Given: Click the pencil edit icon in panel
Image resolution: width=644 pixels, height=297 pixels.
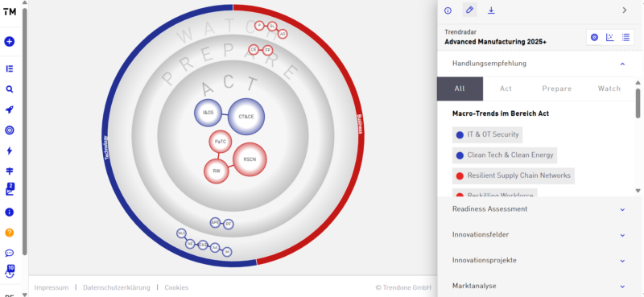Looking at the screenshot, I should 470,10.
